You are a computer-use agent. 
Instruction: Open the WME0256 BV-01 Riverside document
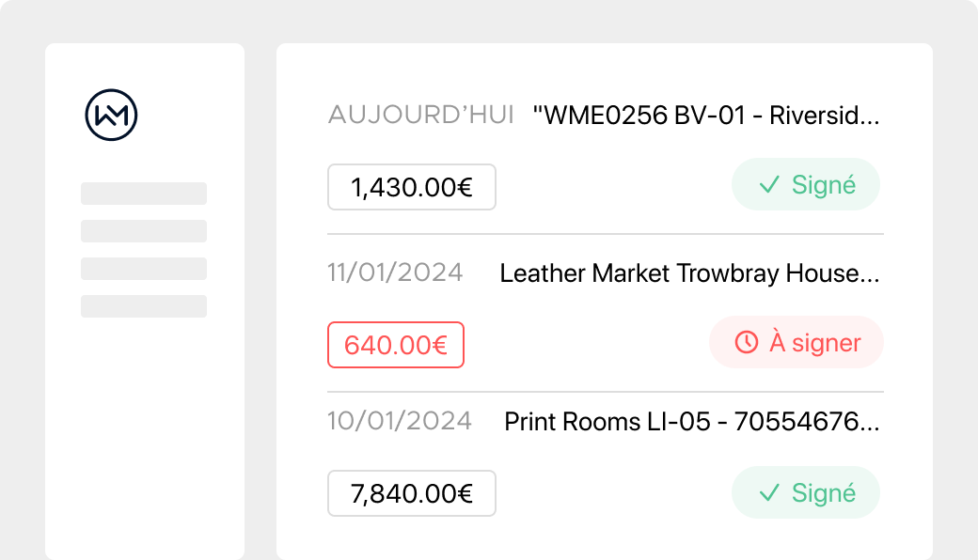pos(705,116)
